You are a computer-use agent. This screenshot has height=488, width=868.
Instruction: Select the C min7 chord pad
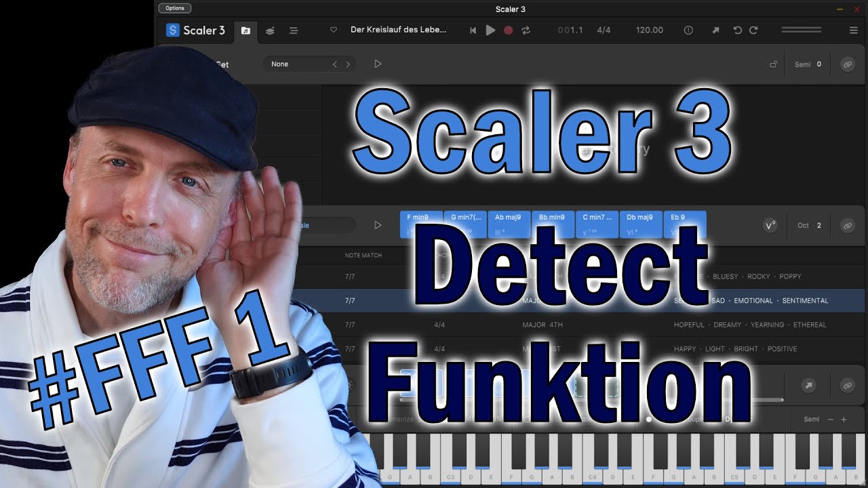click(597, 224)
